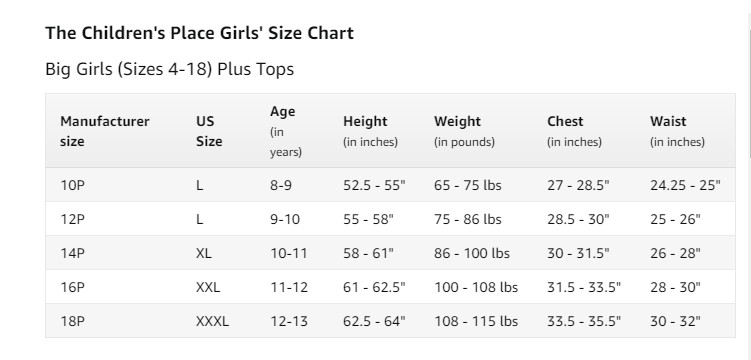Click the size chart title heading
The height and width of the screenshot is (360, 751).
[x=199, y=34]
